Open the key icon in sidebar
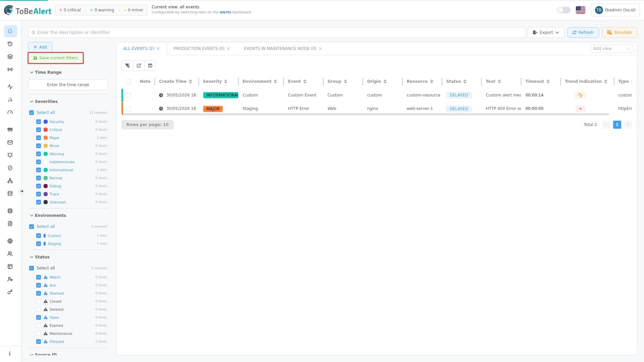This screenshot has width=644, height=362. [10, 292]
